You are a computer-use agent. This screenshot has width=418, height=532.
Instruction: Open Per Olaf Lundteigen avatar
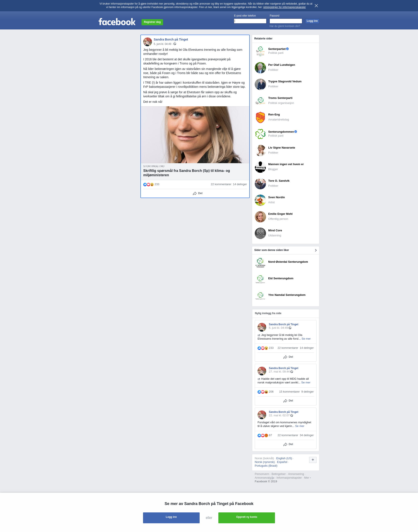pos(260,68)
